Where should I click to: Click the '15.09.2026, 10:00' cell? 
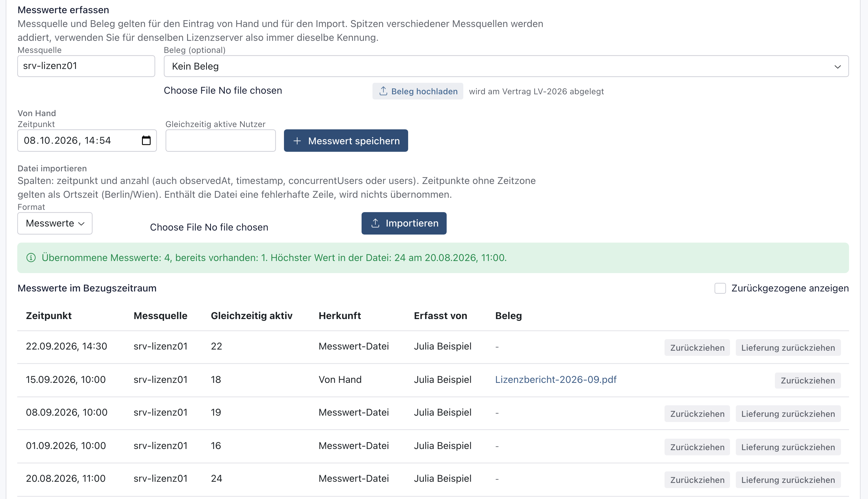[x=66, y=379]
